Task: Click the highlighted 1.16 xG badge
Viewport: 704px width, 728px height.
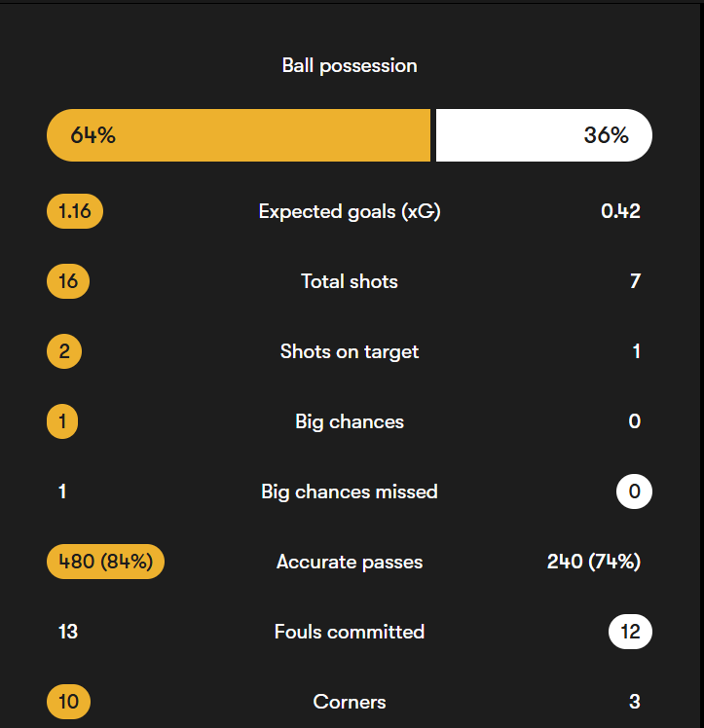Action: tap(75, 211)
